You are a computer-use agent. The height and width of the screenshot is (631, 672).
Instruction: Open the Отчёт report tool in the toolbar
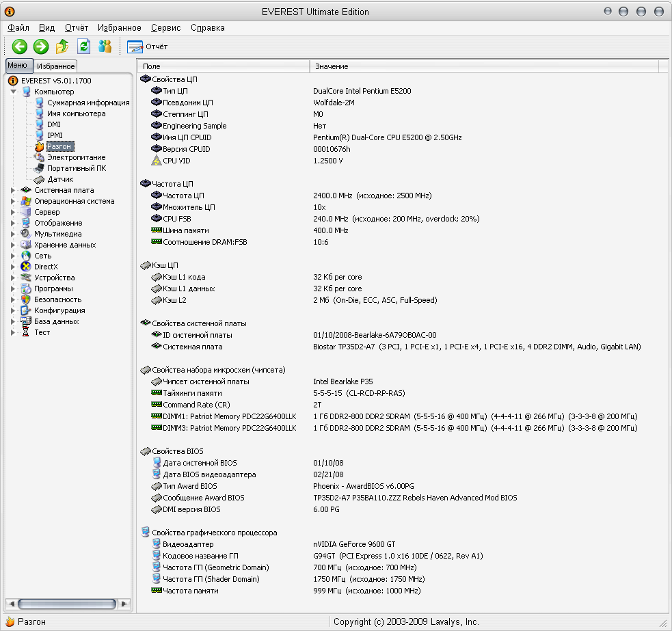pos(146,46)
